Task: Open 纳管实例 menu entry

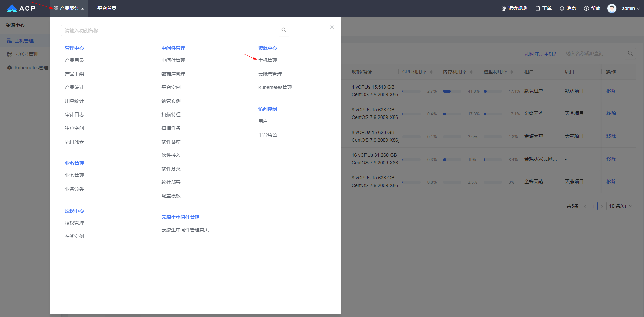Action: pos(171,101)
